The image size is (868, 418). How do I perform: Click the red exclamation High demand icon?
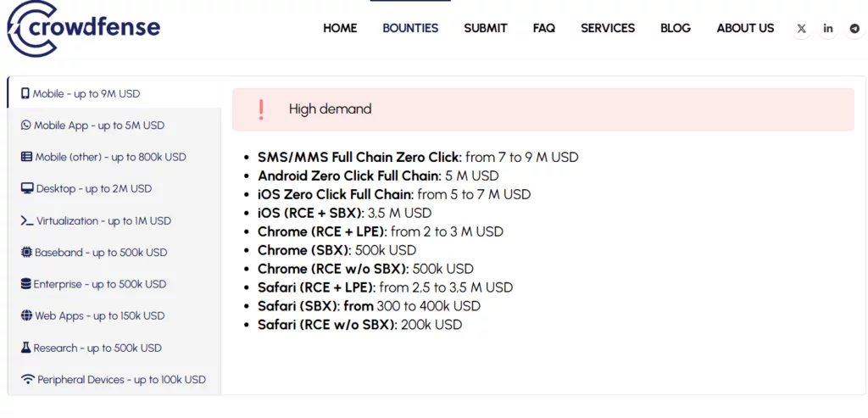[261, 109]
